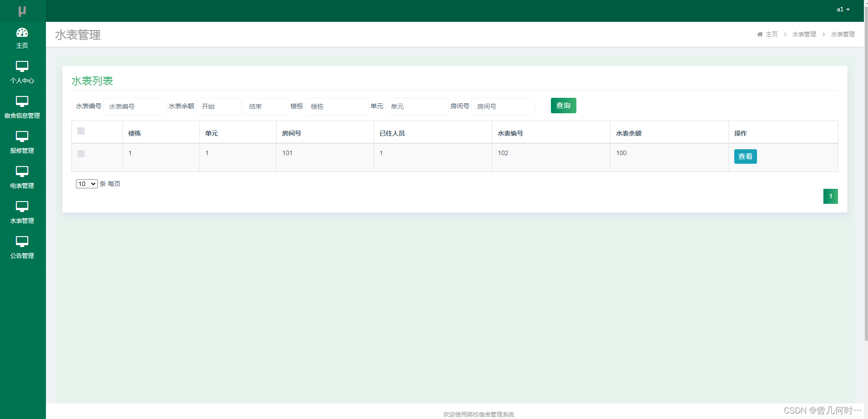Image resolution: width=868 pixels, height=419 pixels.
Task: Check the row checkbox for room 101
Action: tap(81, 154)
